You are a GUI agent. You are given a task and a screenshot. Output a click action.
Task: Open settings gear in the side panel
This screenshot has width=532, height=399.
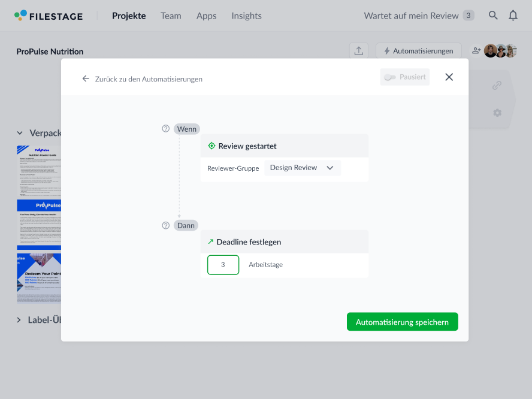[497, 113]
